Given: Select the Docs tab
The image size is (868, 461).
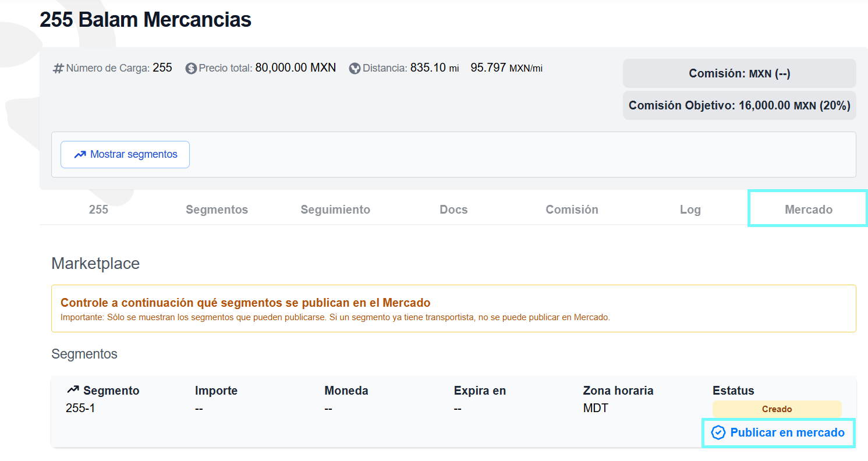Looking at the screenshot, I should click(x=454, y=210).
